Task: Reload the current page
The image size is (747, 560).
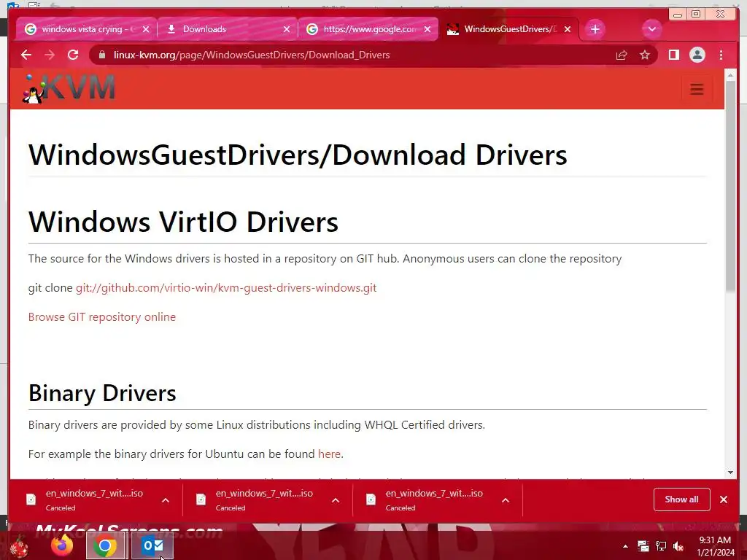Action: 73,55
